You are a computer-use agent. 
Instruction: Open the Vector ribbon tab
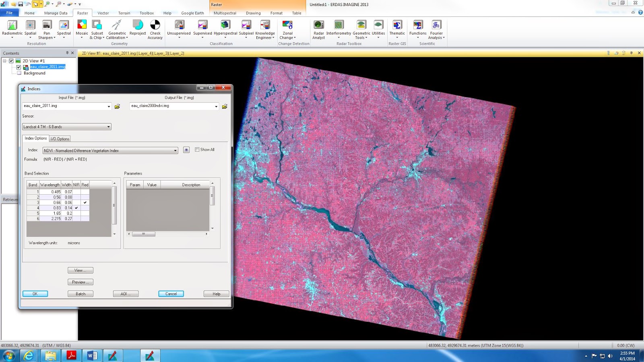[x=103, y=13]
